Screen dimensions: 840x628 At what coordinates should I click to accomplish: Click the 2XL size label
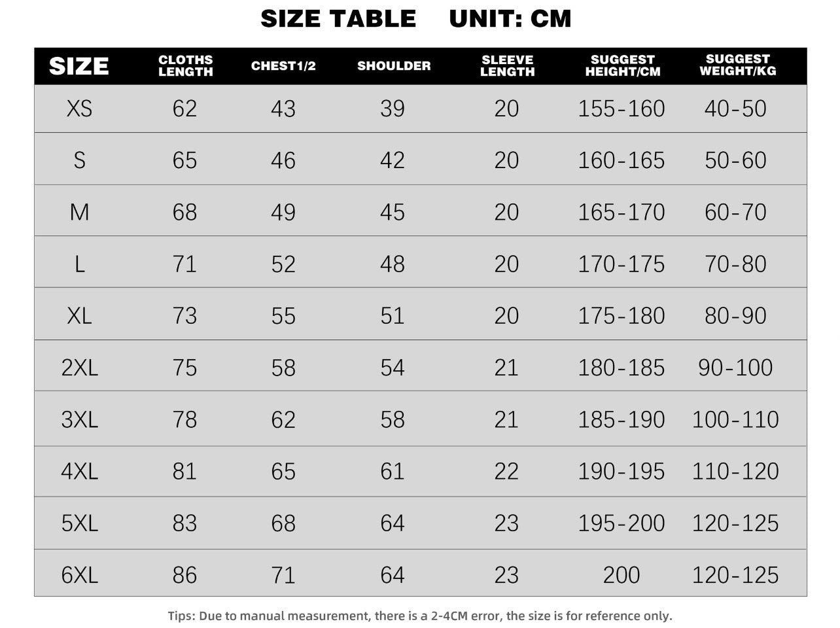[79, 368]
